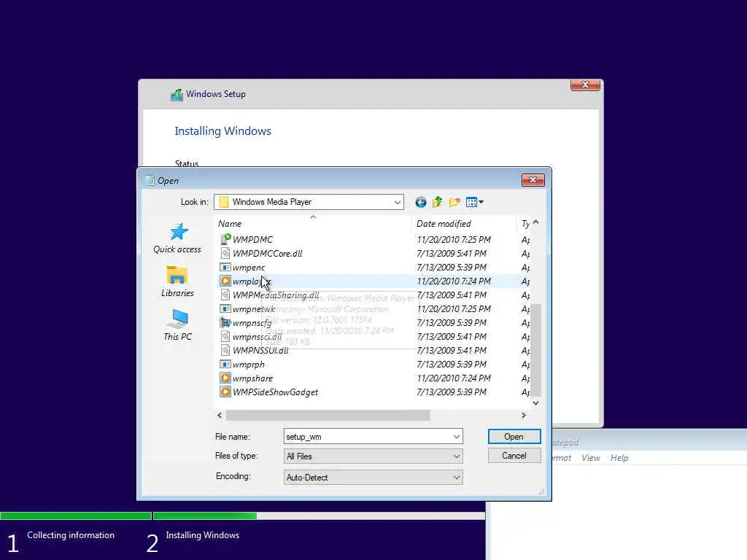
Task: Select the WMPSideShowGadget file name
Action: (x=275, y=392)
